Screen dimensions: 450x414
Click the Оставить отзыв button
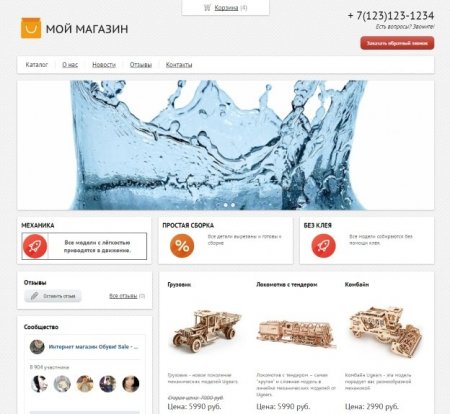pos(53,296)
